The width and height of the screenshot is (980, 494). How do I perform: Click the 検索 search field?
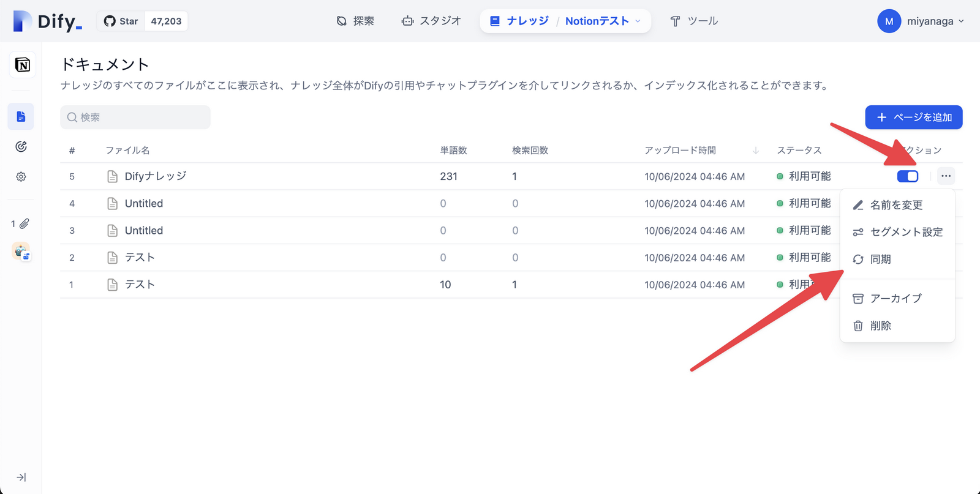[x=135, y=117]
